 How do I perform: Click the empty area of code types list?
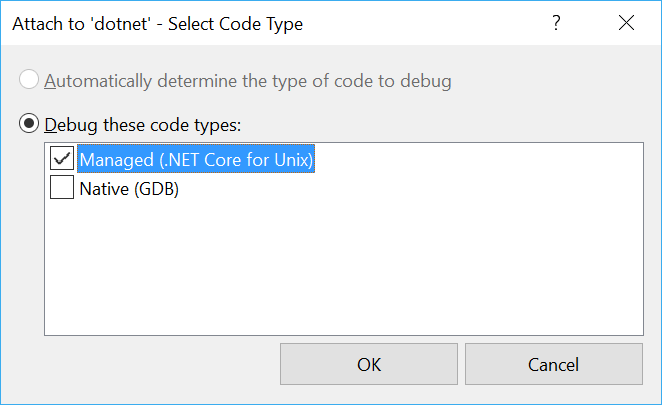click(342, 270)
